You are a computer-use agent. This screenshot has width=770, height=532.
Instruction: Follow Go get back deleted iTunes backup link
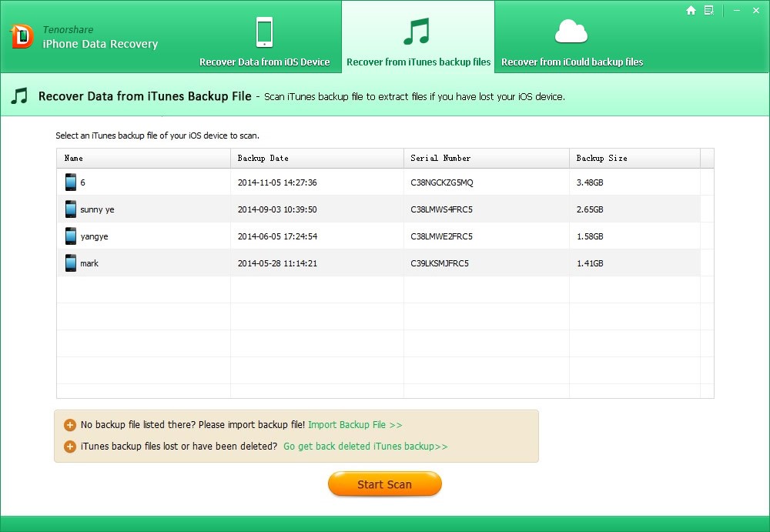365,447
